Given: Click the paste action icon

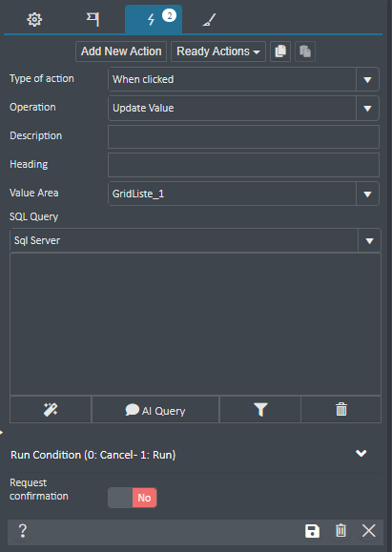Looking at the screenshot, I should pyautogui.click(x=305, y=51).
